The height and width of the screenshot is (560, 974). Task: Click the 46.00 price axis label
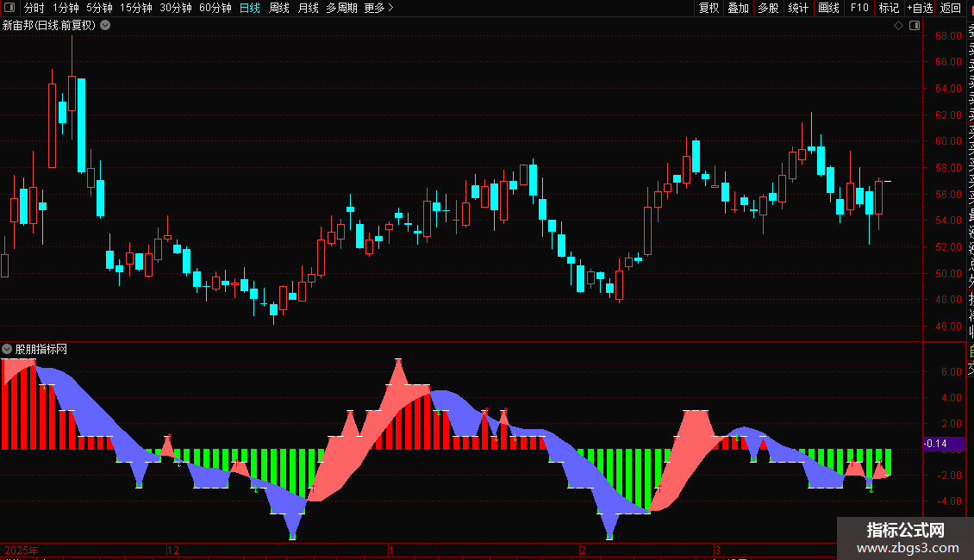[948, 326]
